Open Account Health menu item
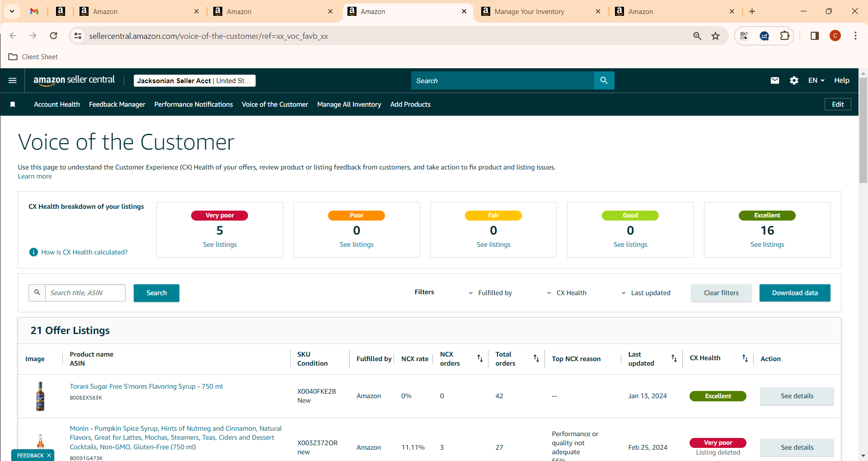The width and height of the screenshot is (868, 461). pyautogui.click(x=57, y=104)
